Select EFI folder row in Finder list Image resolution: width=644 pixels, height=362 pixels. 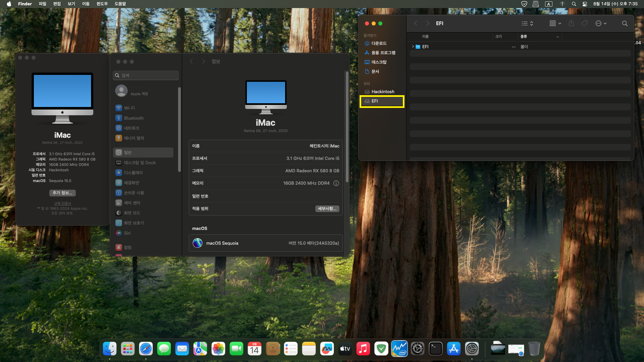(520, 47)
